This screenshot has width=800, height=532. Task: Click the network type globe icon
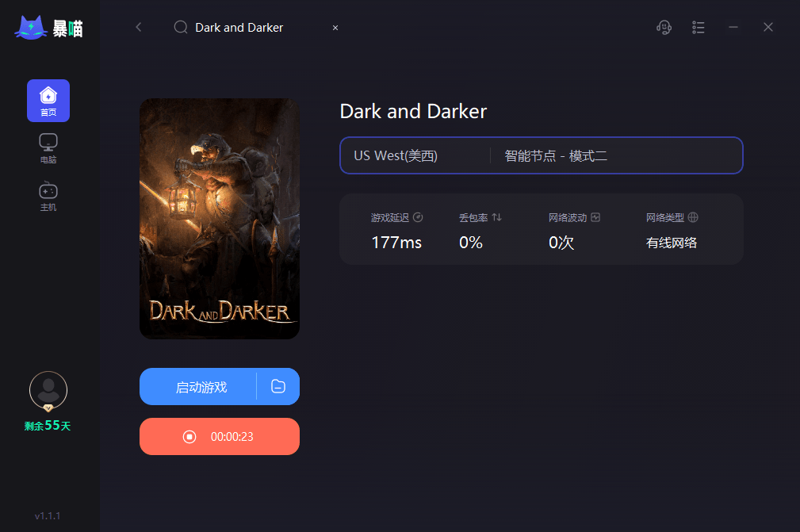tap(693, 216)
